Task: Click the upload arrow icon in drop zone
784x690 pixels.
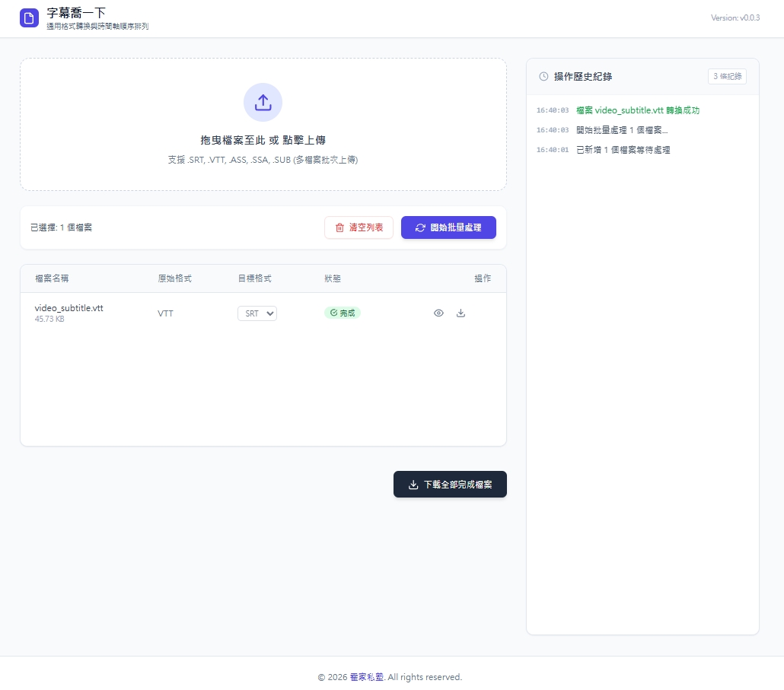Action: 263,103
